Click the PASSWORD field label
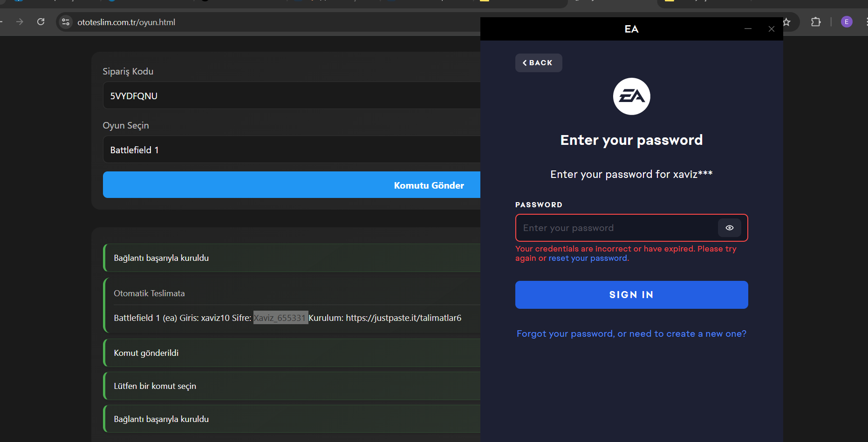The width and height of the screenshot is (868, 442). click(539, 205)
